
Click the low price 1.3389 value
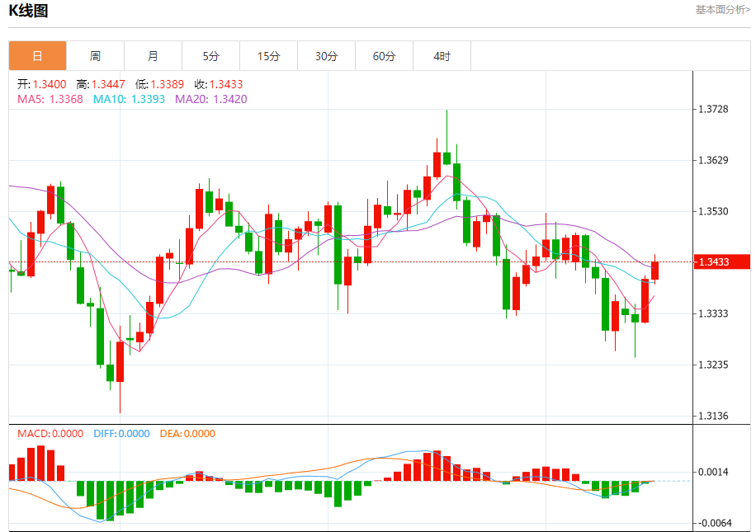tap(168, 84)
